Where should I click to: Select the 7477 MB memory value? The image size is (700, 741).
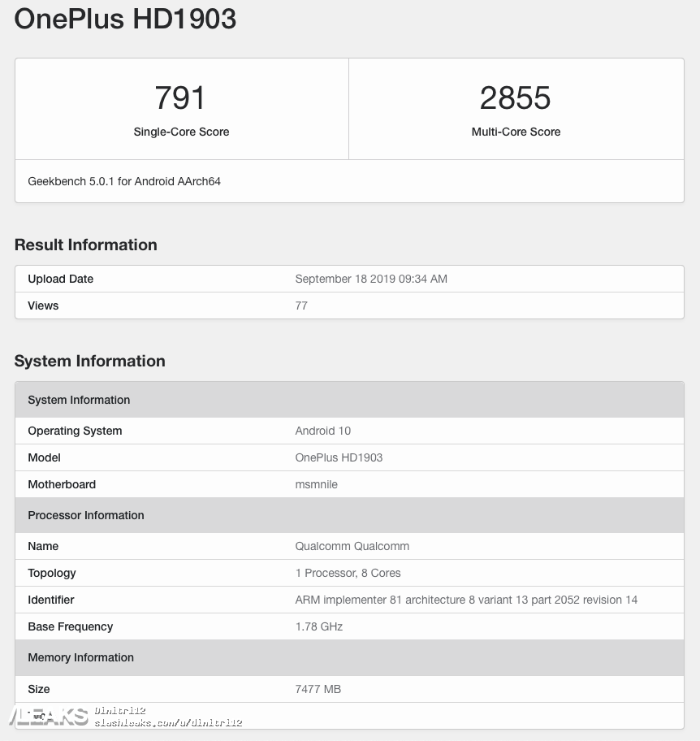(x=318, y=690)
